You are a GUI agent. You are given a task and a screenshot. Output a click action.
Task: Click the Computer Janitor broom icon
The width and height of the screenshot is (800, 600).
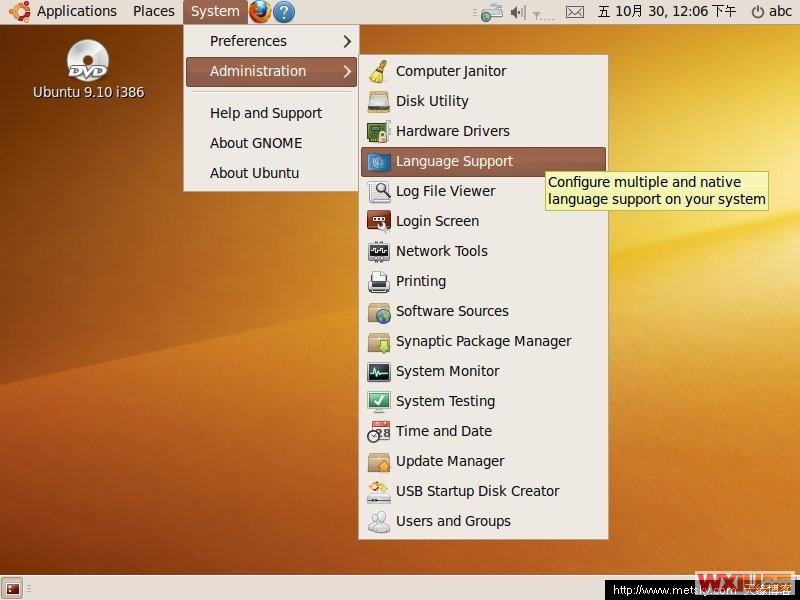pyautogui.click(x=378, y=71)
